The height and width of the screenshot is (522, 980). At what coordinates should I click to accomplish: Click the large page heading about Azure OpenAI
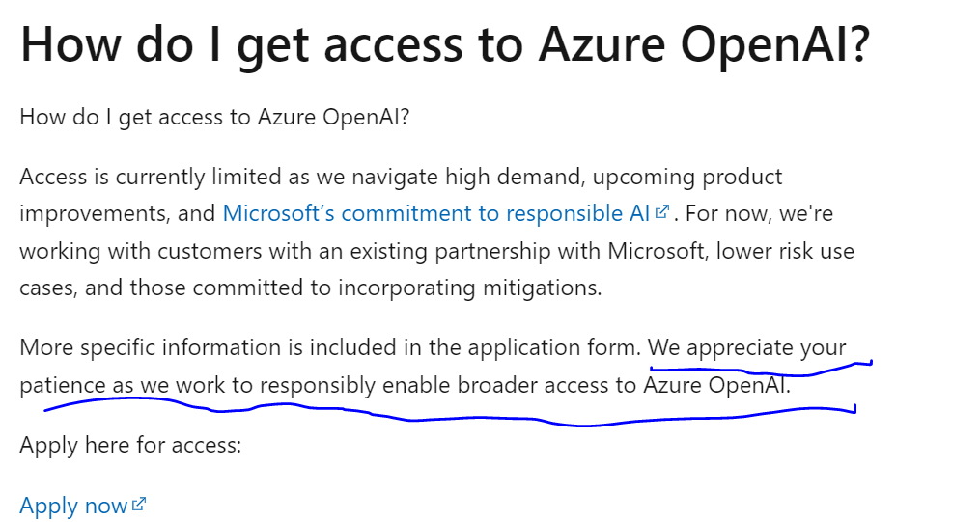445,45
